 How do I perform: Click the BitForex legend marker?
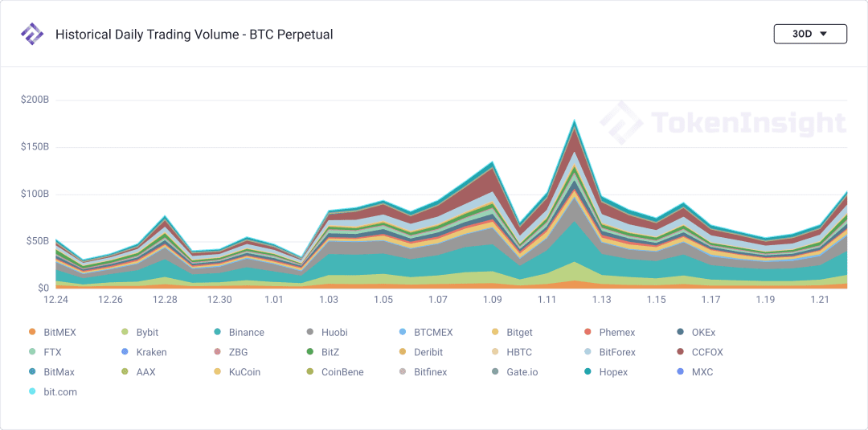588,352
